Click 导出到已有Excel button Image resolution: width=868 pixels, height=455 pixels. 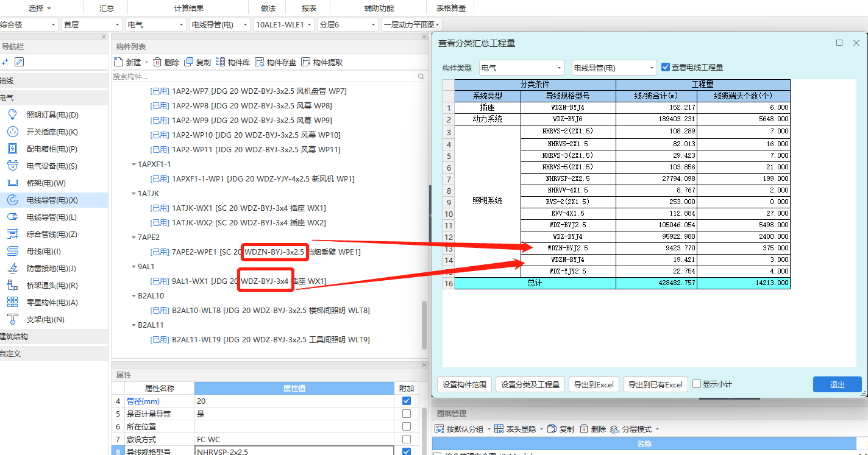click(x=655, y=384)
